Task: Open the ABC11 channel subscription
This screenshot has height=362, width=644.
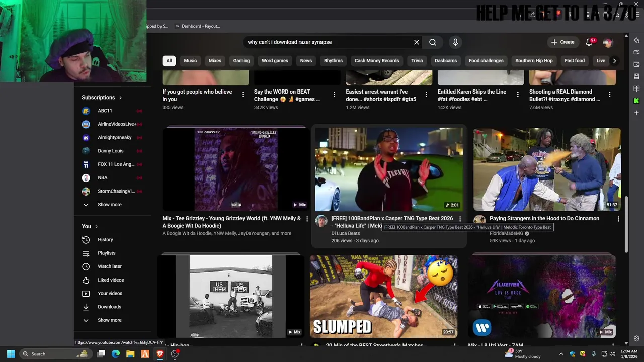Action: point(112,111)
